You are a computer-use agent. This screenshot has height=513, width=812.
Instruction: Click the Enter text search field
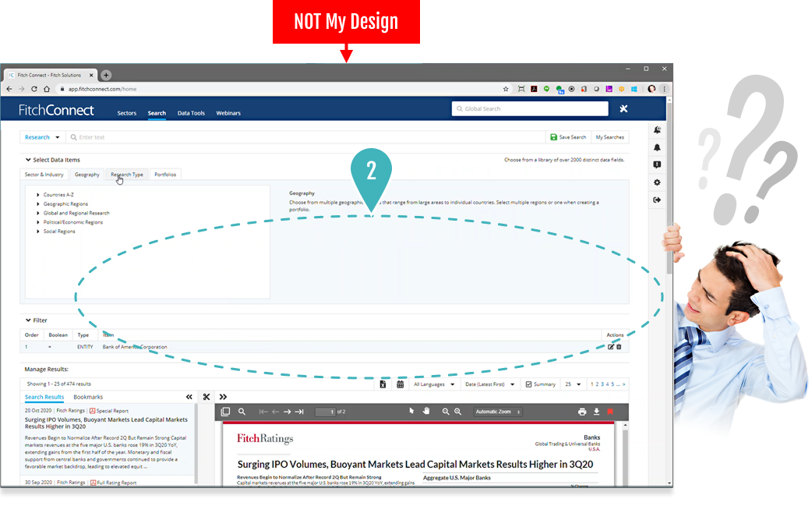tap(305, 137)
